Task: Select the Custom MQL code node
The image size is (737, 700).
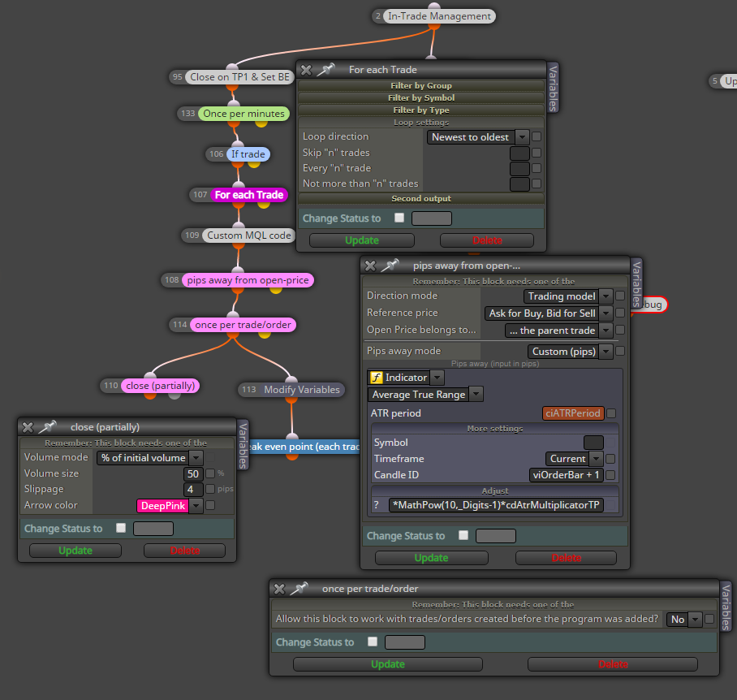Action: click(249, 235)
